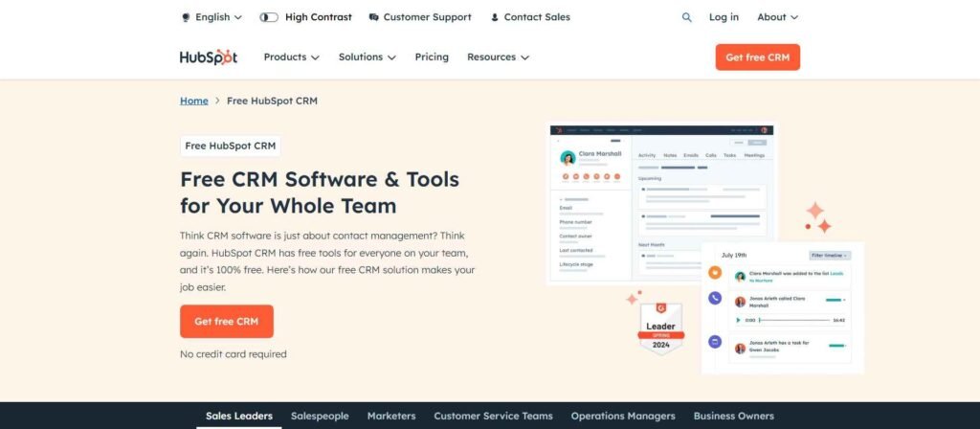
Task: Expand the Solutions menu
Action: (x=367, y=56)
